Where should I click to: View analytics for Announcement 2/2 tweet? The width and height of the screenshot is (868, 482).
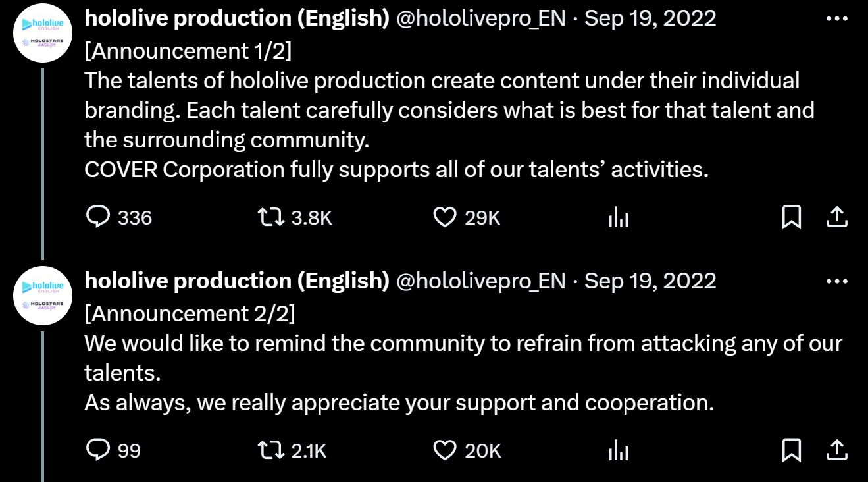619,450
